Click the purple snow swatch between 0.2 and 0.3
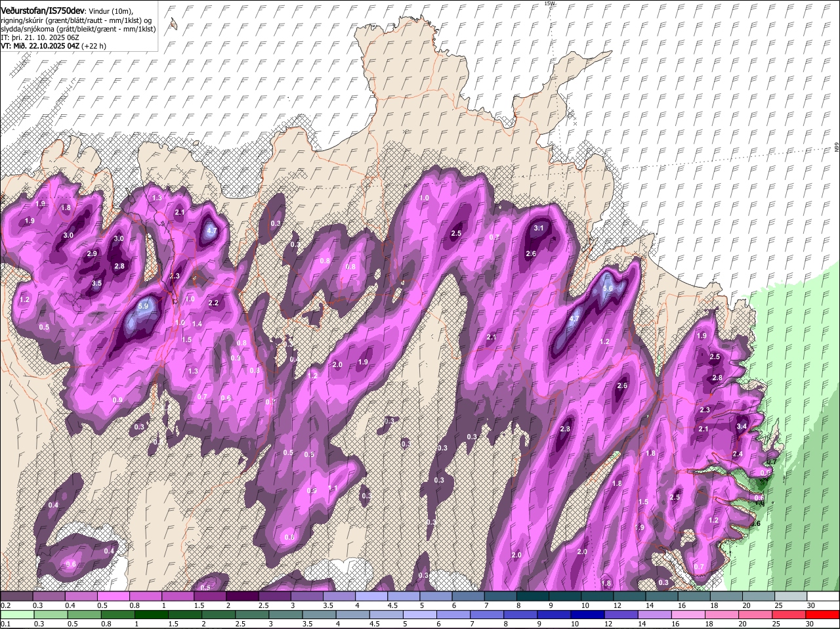The height and width of the screenshot is (629, 840). (x=16, y=596)
